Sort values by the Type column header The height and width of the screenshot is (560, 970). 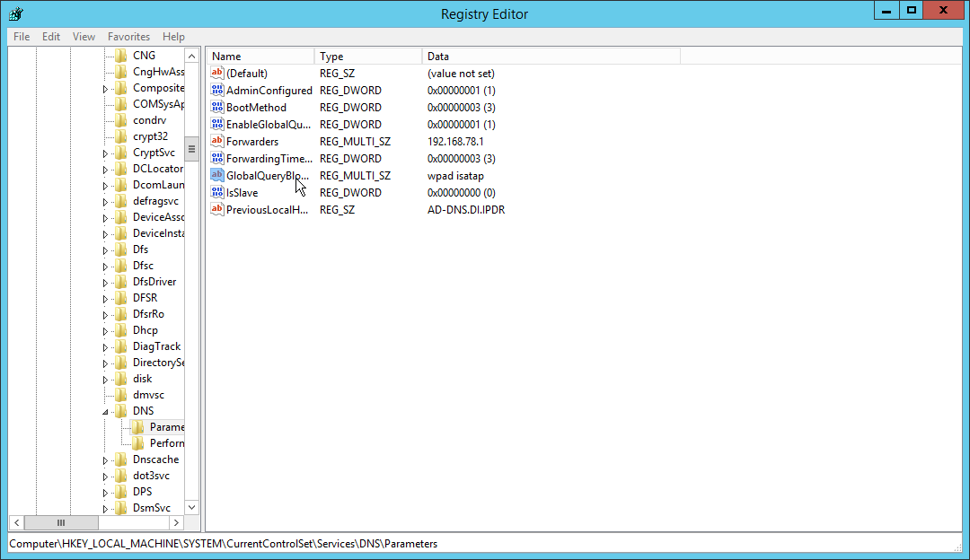click(x=368, y=57)
